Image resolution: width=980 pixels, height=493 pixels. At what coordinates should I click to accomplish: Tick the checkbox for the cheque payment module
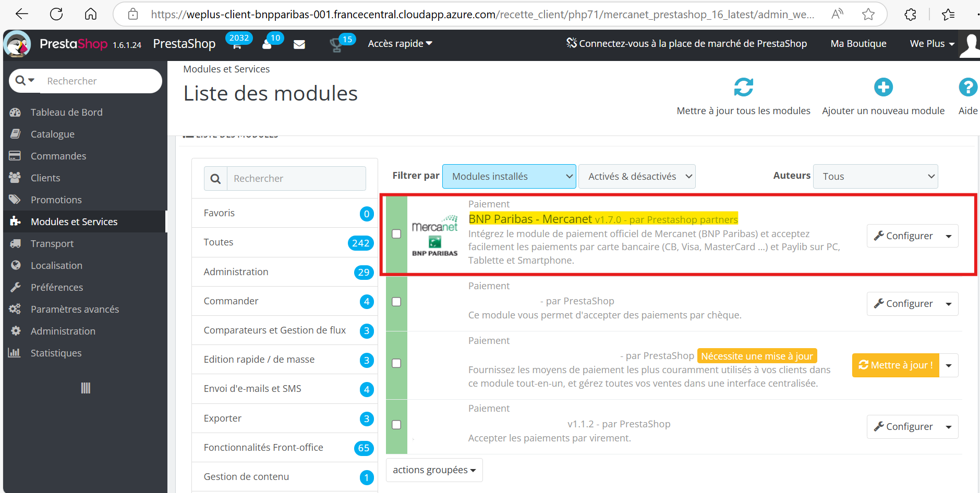coord(396,302)
